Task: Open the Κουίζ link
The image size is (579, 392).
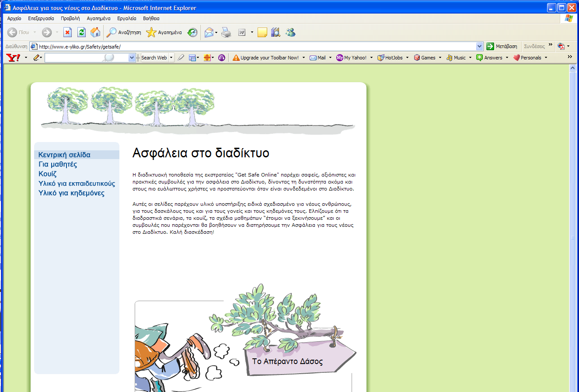Action: 47,174
